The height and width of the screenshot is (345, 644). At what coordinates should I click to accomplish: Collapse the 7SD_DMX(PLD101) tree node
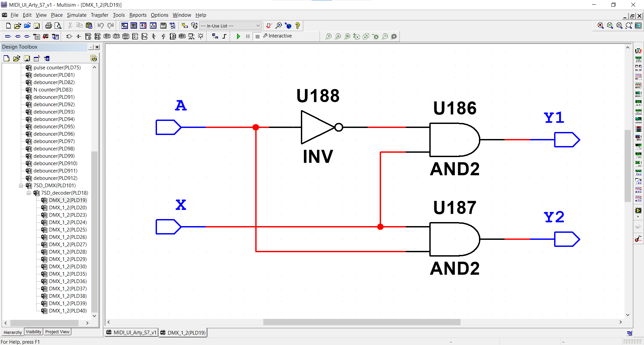click(x=21, y=186)
